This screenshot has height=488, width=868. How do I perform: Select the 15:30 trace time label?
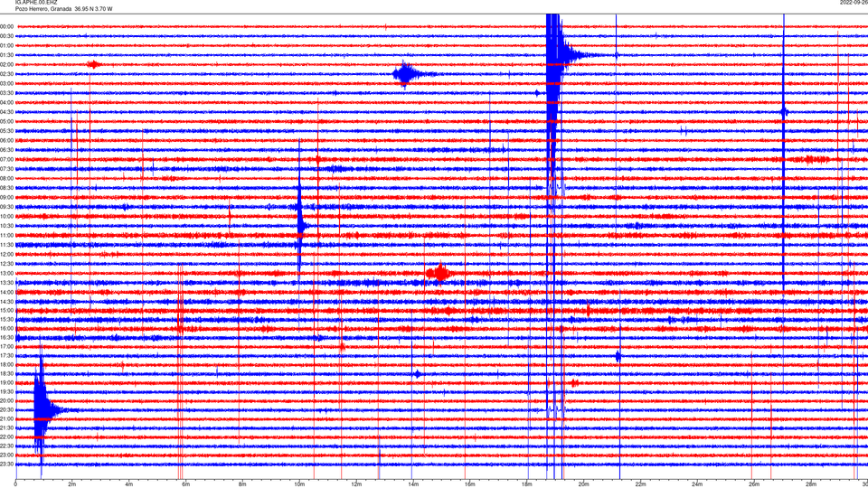pyautogui.click(x=7, y=319)
